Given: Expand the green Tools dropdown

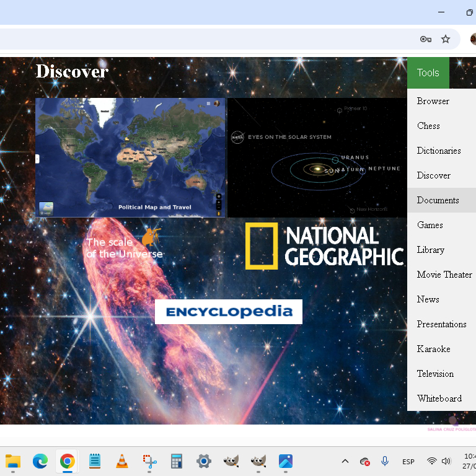Looking at the screenshot, I should (428, 73).
